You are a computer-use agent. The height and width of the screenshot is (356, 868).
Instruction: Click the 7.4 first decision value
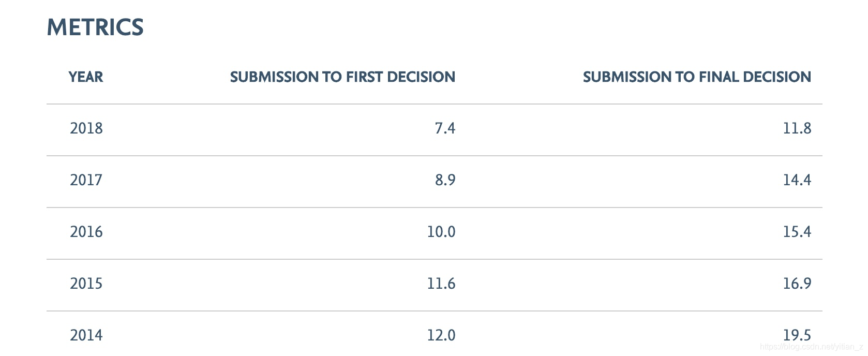445,128
